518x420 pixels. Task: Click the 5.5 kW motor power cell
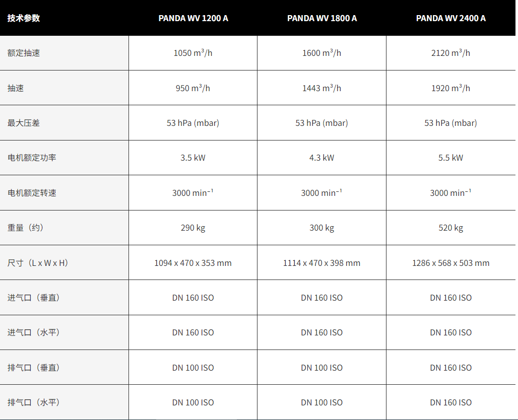[450, 158]
